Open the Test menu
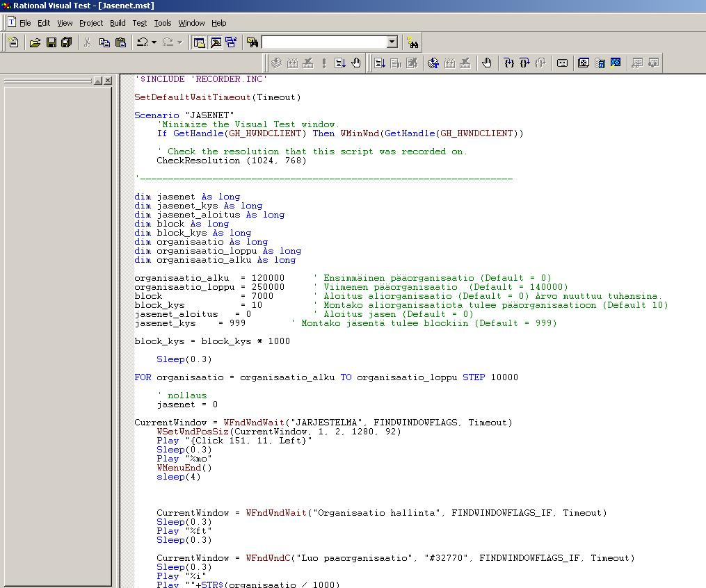This screenshot has height=588, width=706. (140, 23)
